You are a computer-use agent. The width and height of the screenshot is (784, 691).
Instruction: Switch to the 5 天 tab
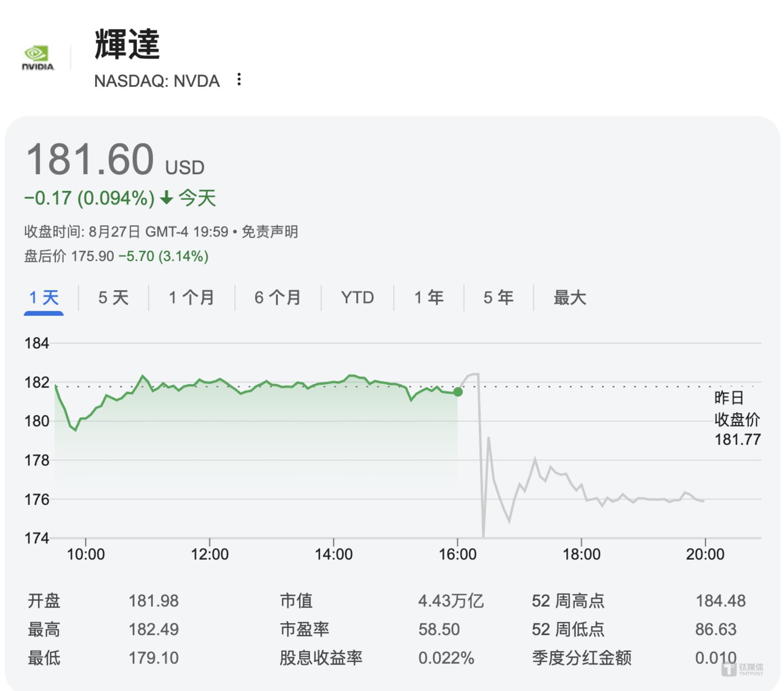pos(113,297)
